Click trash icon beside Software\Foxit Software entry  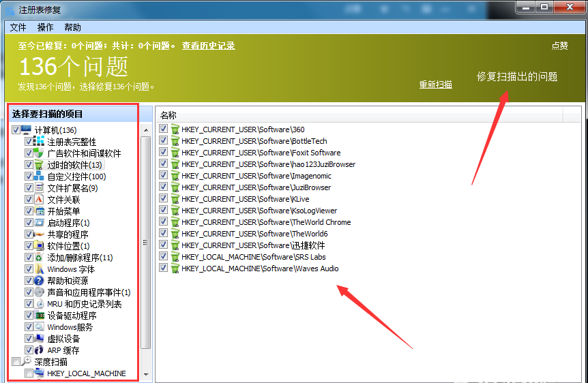pos(175,153)
